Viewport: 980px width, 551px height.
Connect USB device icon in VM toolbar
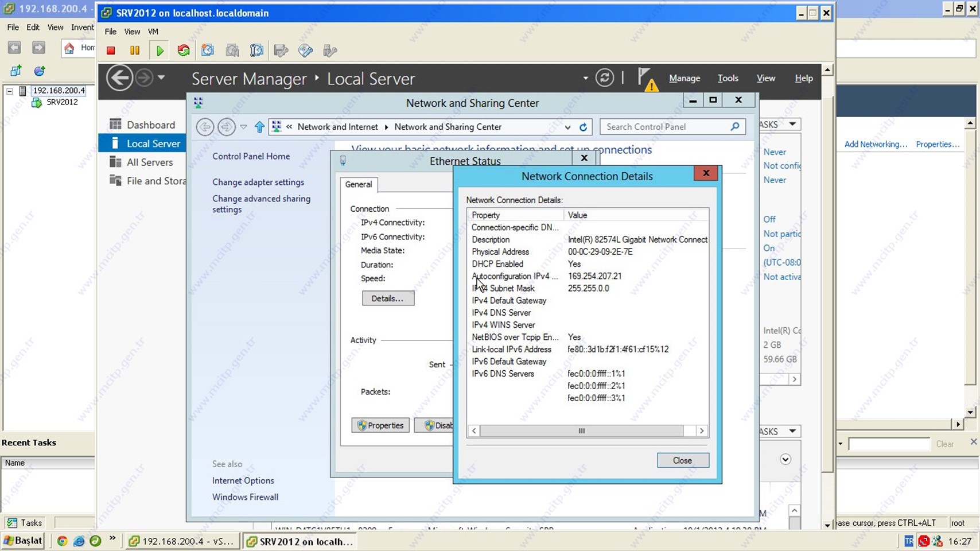pyautogui.click(x=330, y=51)
